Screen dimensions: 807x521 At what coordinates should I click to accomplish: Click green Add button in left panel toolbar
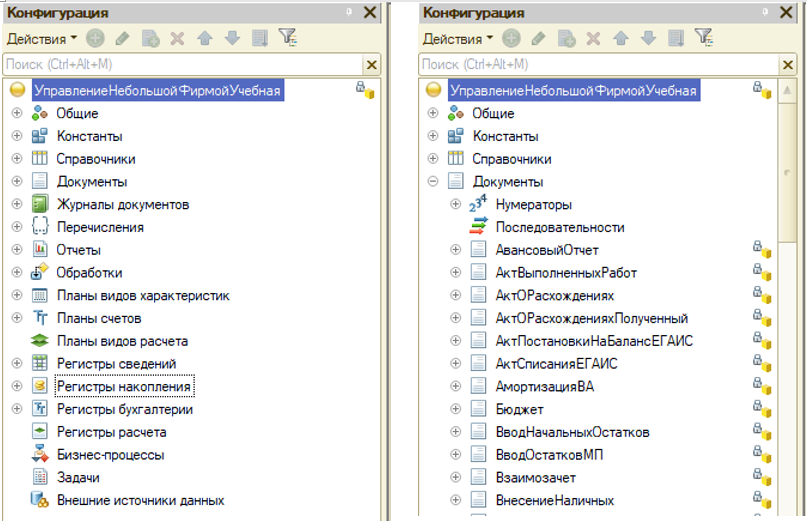(x=95, y=38)
